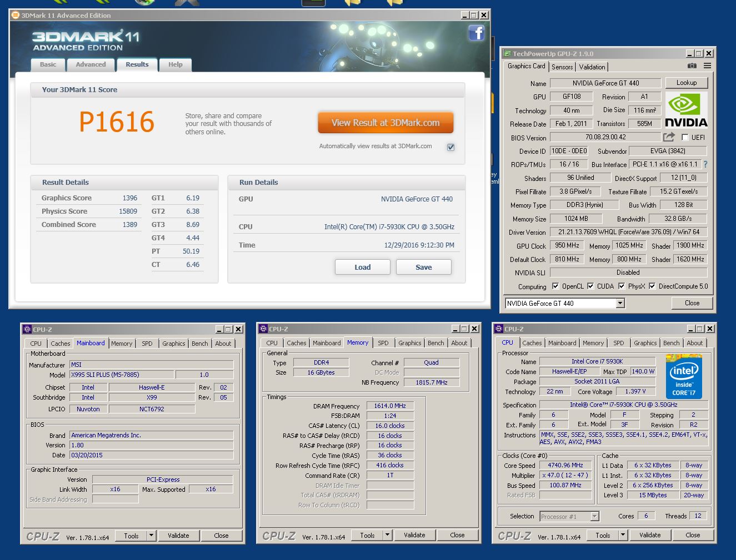Screen dimensions: 736x560
Task: Click View Result at 3DMark.com button
Action: 385,123
